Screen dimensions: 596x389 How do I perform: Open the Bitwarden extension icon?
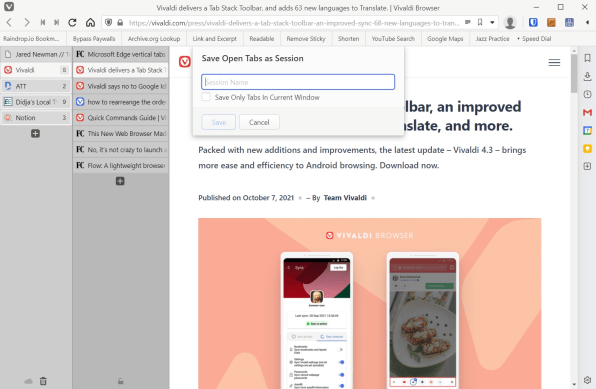533,23
